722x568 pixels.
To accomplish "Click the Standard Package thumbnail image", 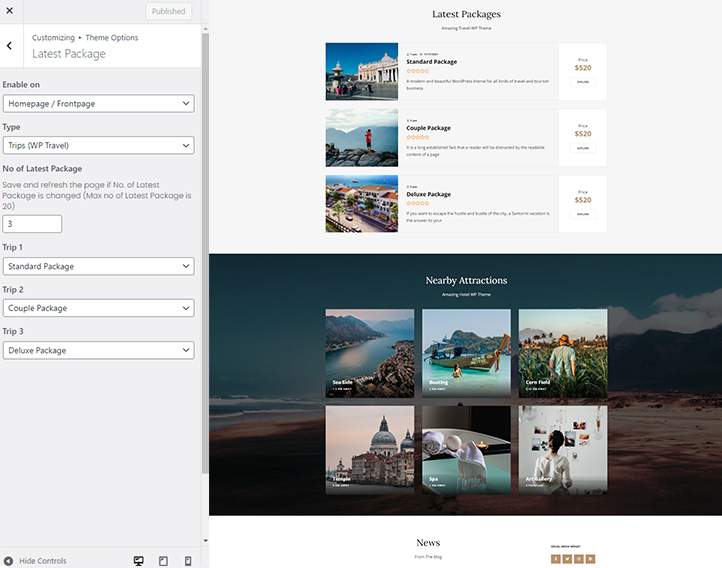I will [x=361, y=71].
